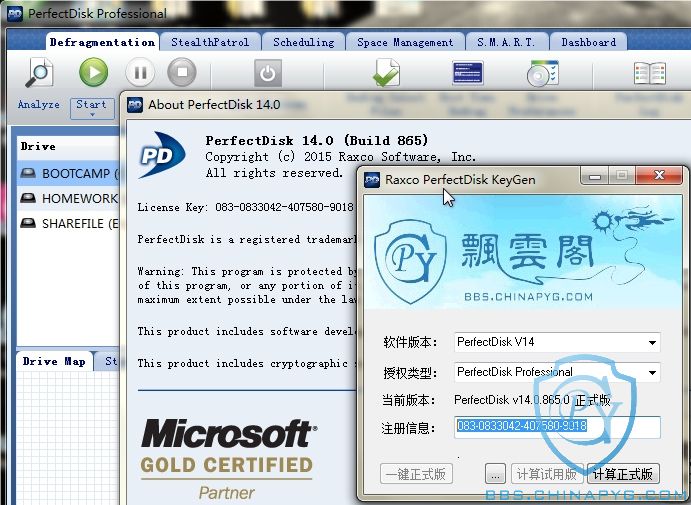The height and width of the screenshot is (505, 691).
Task: Open the Scheduling tab
Action: tap(304, 42)
